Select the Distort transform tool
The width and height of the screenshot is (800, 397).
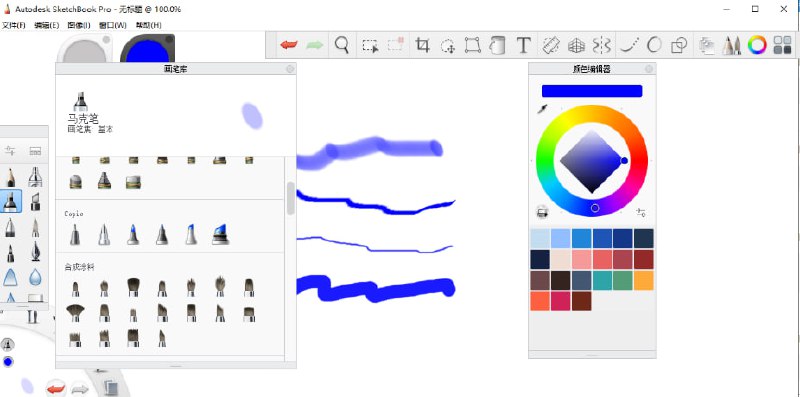point(473,45)
